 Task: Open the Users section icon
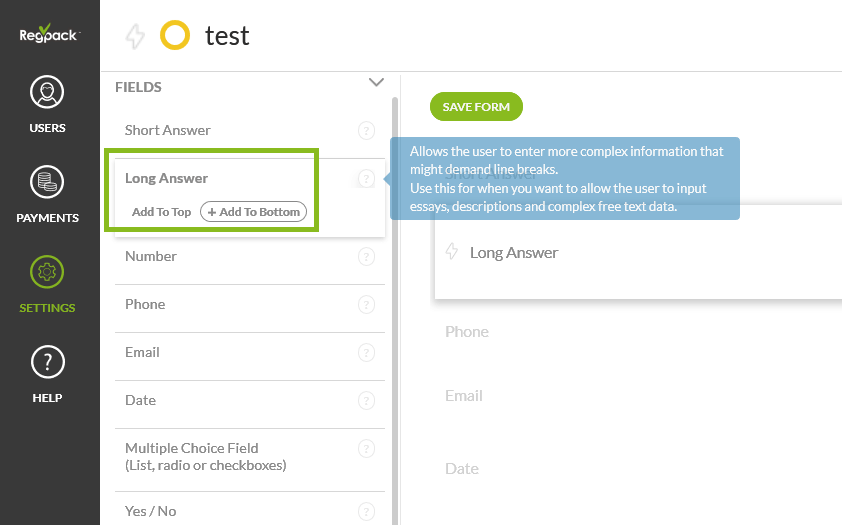pyautogui.click(x=47, y=93)
